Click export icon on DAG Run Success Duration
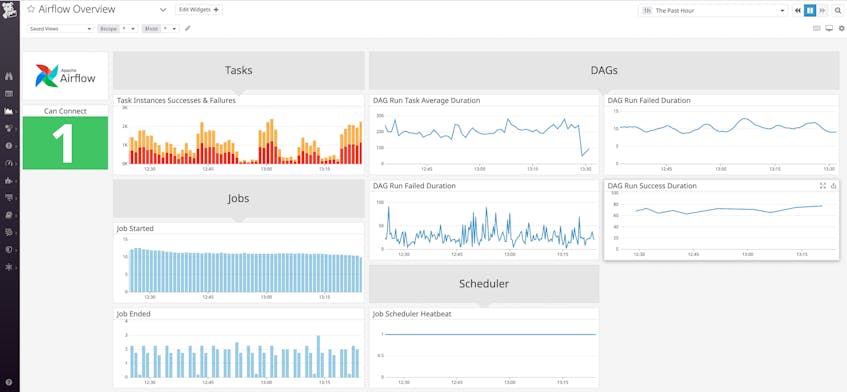Viewport: 847px width, 392px height. click(x=833, y=185)
